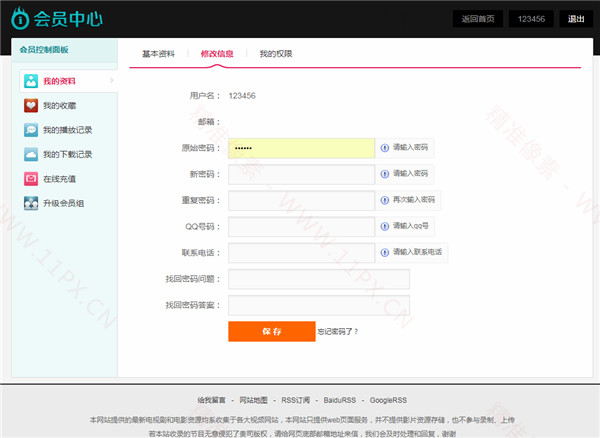600x438 pixels.
Task: Click the 返回首页 button
Action: click(478, 19)
